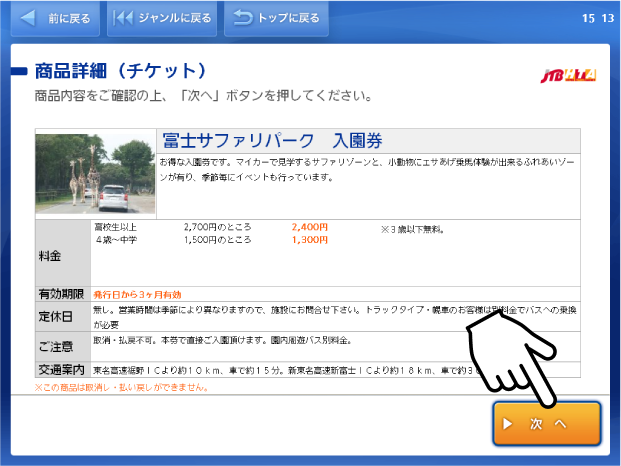This screenshot has height=466, width=621.
Task: Click the red no-refund warning below table
Action: tap(122, 387)
